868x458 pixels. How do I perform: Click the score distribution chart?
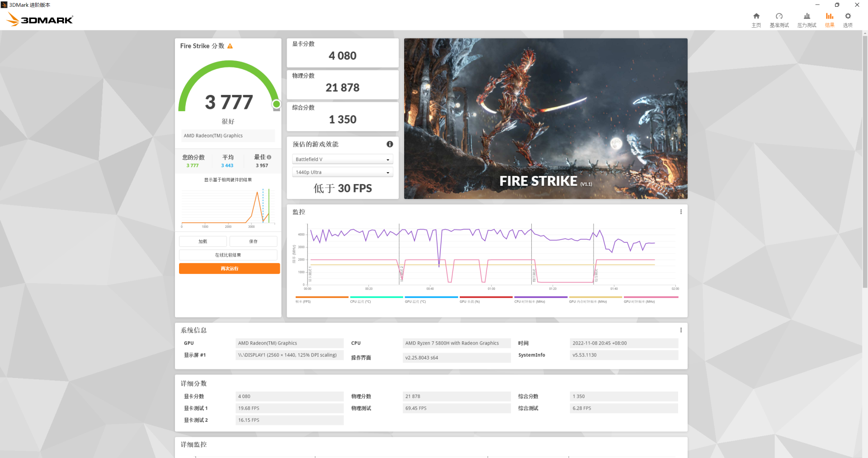[228, 207]
